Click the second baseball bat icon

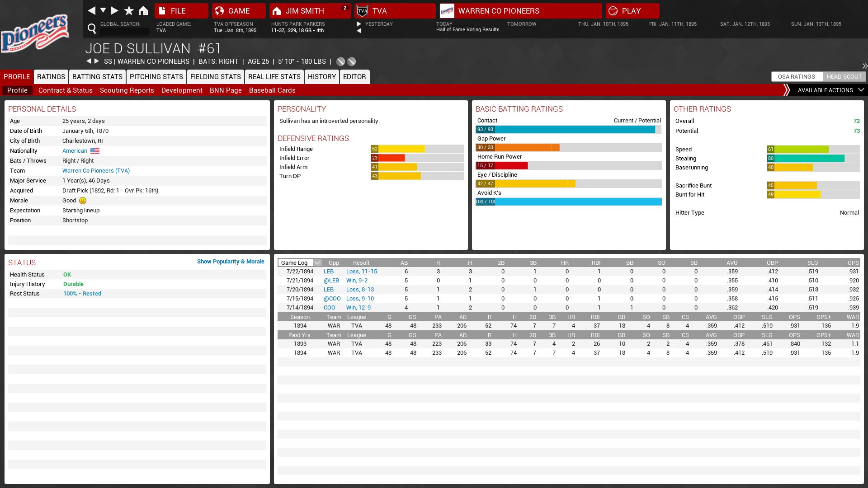pyautogui.click(x=351, y=61)
